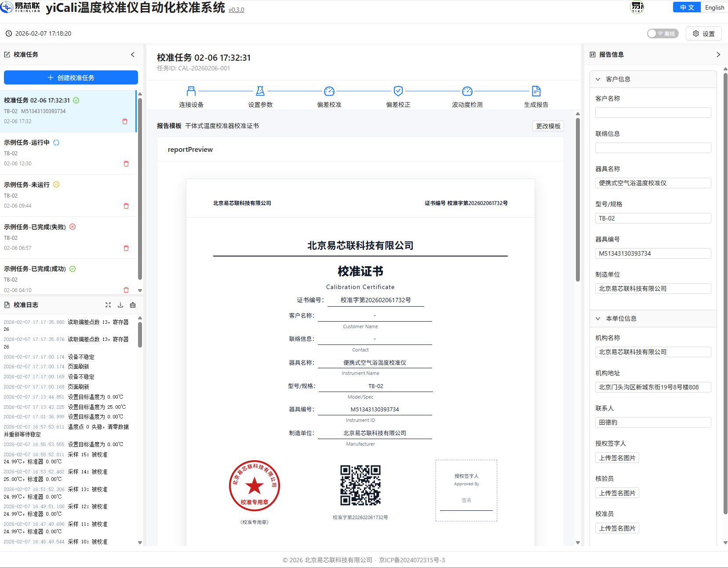Click the log panel scroll-down arrow

click(x=140, y=542)
